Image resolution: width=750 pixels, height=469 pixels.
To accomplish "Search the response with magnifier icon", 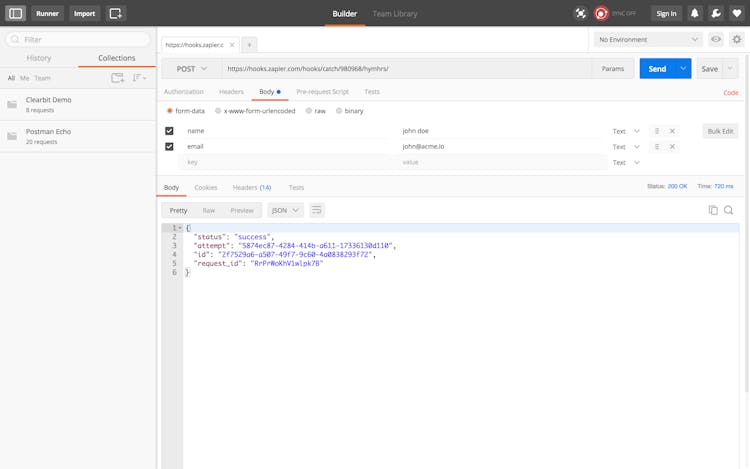I will pyautogui.click(x=729, y=210).
